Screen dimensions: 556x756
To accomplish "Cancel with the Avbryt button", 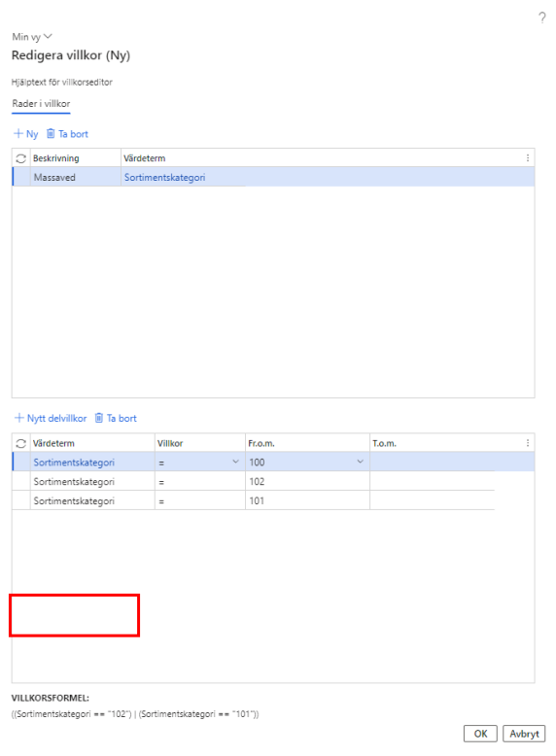I will (524, 734).
